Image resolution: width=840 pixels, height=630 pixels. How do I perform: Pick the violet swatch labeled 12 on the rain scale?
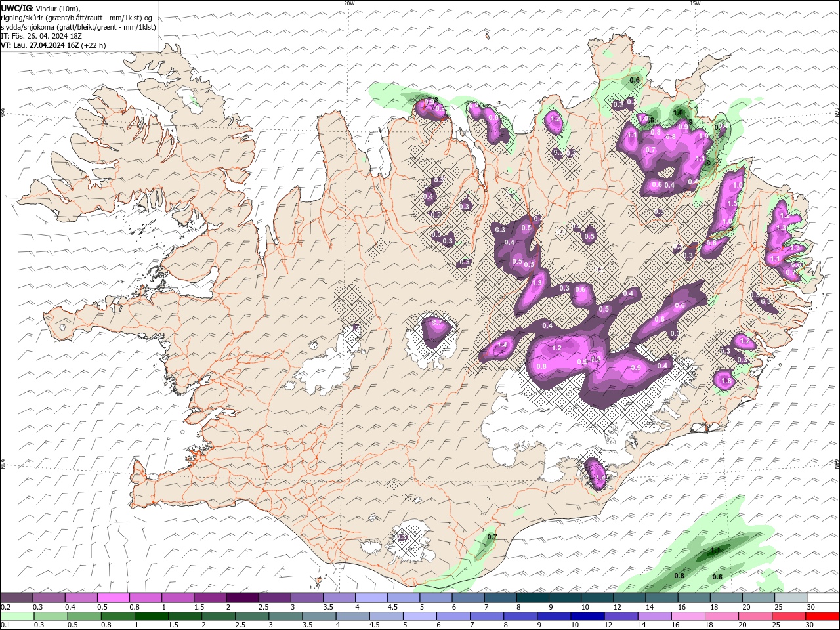point(620,616)
